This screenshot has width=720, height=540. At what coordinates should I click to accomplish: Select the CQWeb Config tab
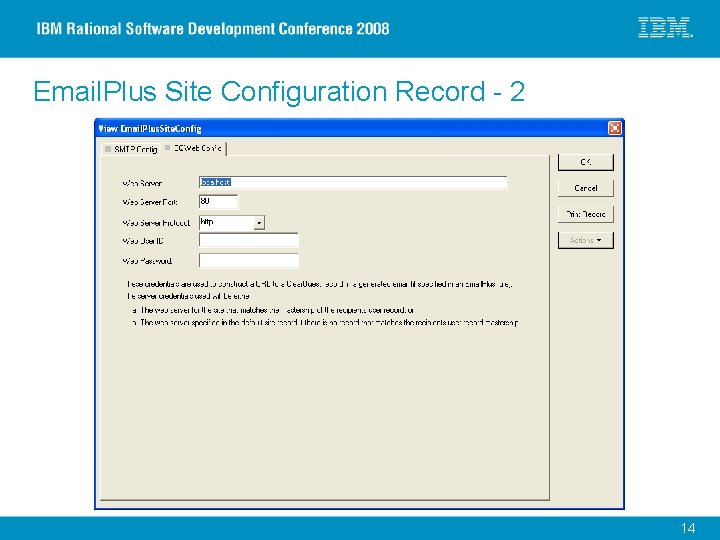pos(194,148)
